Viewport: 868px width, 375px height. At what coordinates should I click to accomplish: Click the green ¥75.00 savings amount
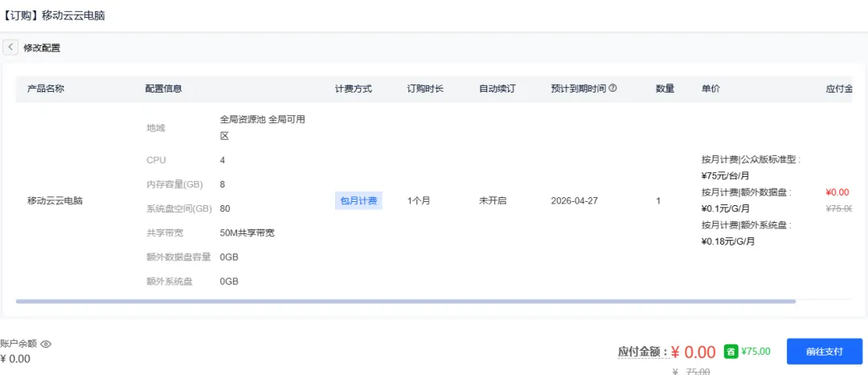tap(755, 351)
